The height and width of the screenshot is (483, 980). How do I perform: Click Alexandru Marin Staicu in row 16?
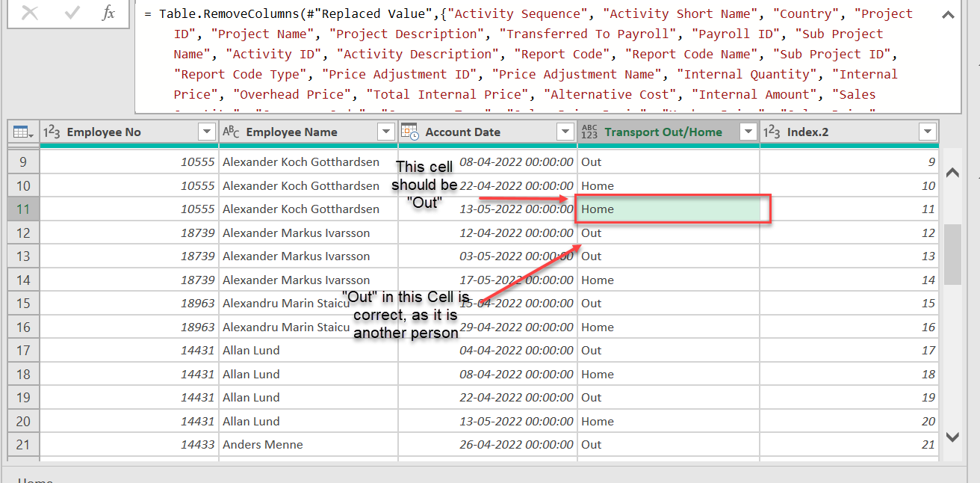(308, 327)
